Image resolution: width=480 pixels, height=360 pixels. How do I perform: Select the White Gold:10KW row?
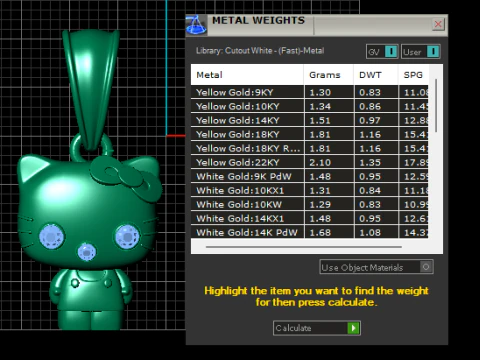coord(310,204)
